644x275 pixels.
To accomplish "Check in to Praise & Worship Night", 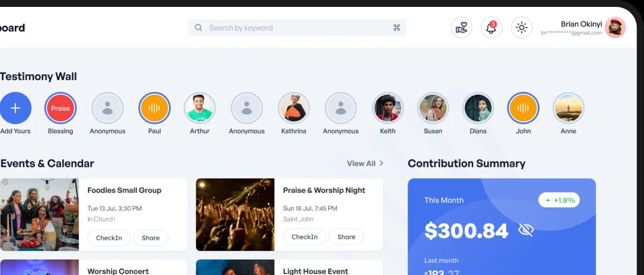I will click(305, 237).
